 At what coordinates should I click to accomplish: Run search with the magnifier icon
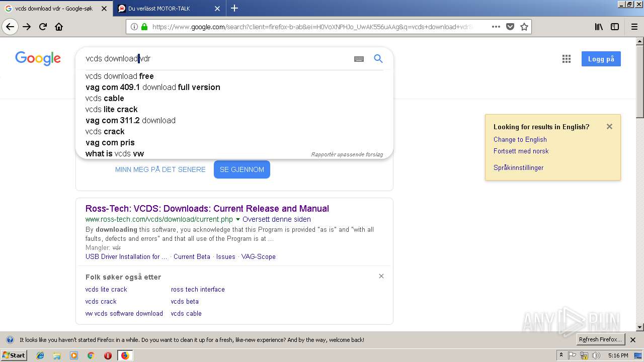pyautogui.click(x=378, y=59)
